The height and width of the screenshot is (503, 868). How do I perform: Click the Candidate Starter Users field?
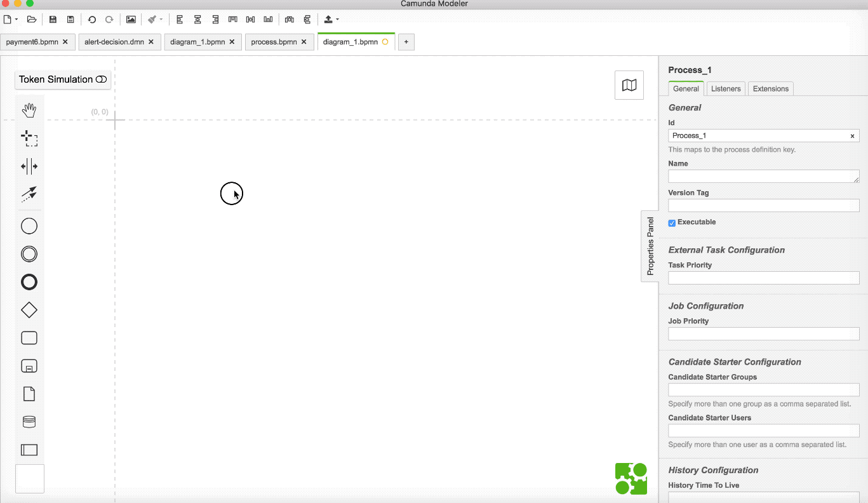pos(764,431)
